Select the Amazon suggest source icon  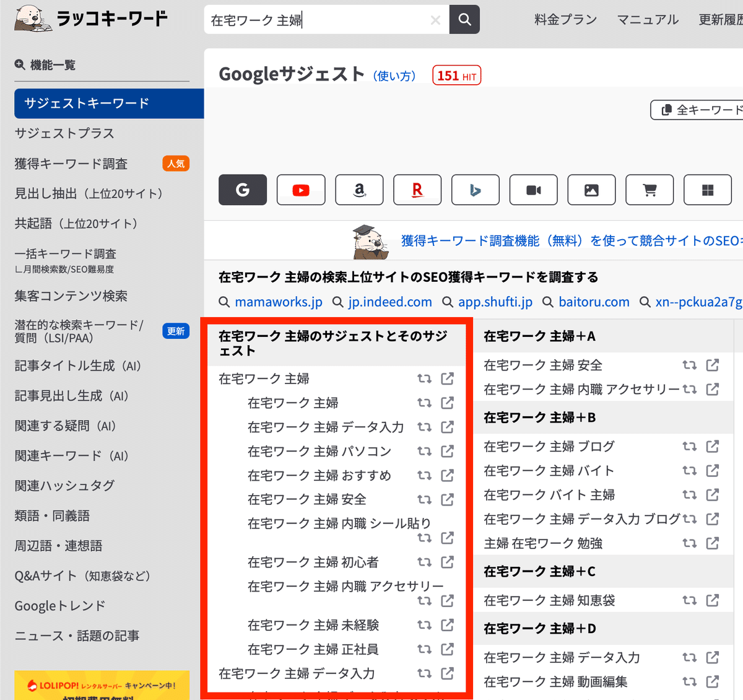(359, 190)
